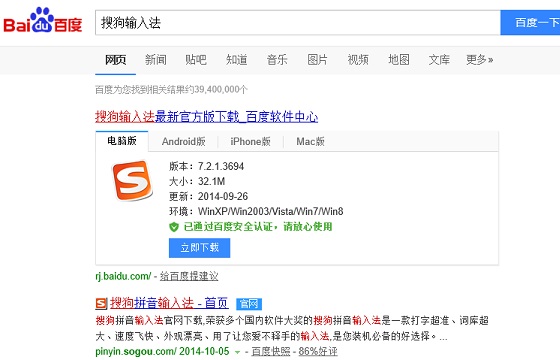Open the 贴吧 tab
This screenshot has width=560, height=360.
coord(196,60)
